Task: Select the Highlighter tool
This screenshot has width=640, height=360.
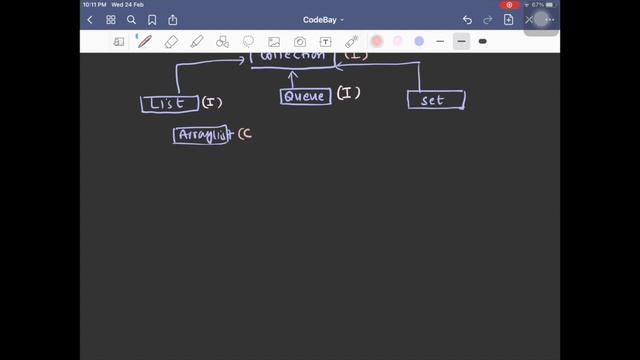Action: coord(197,42)
